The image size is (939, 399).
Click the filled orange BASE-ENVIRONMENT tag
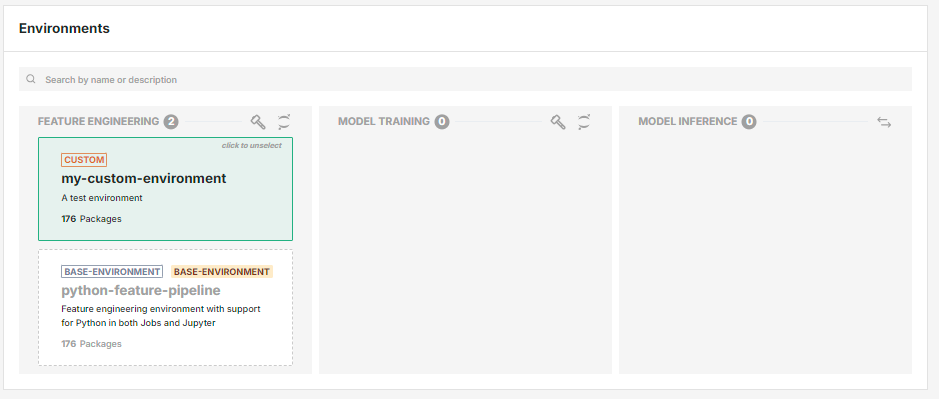click(222, 271)
